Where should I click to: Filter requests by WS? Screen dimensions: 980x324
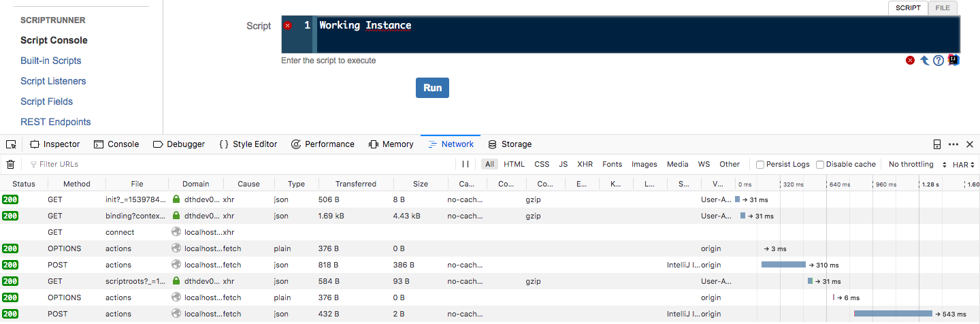point(704,164)
